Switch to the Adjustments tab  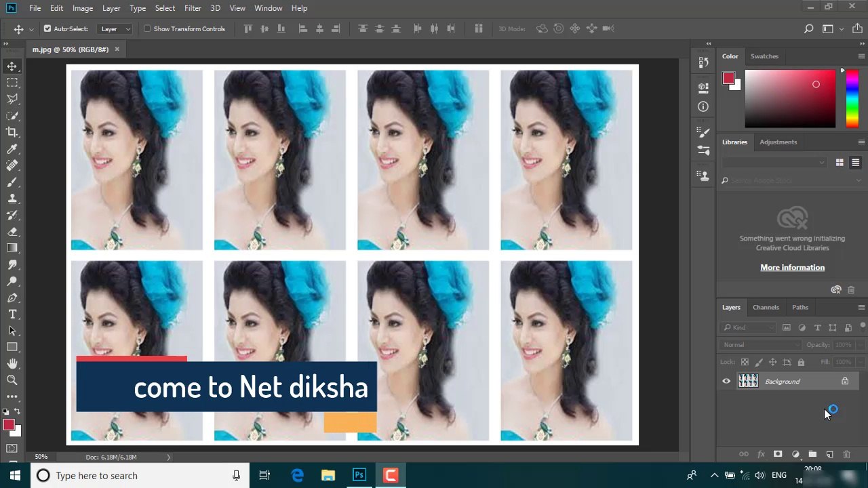[778, 142]
